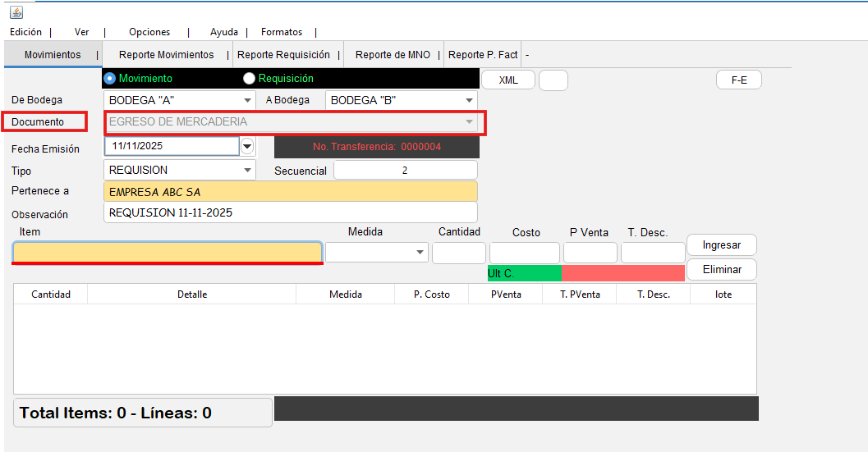Screen dimensions: 868x452
Task: Open the Formatos menu
Action: pos(282,32)
